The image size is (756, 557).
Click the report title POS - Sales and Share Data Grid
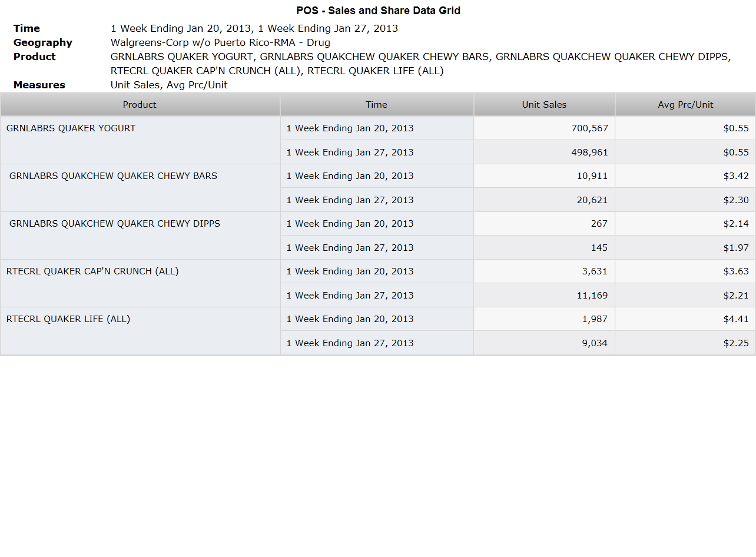(x=378, y=11)
